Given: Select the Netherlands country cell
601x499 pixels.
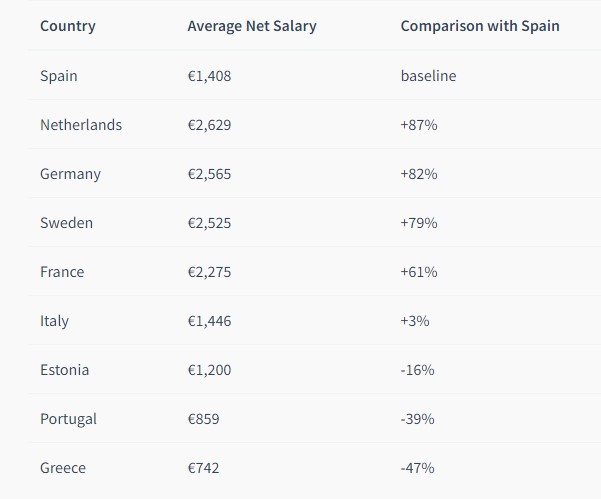Looking at the screenshot, I should 81,125.
